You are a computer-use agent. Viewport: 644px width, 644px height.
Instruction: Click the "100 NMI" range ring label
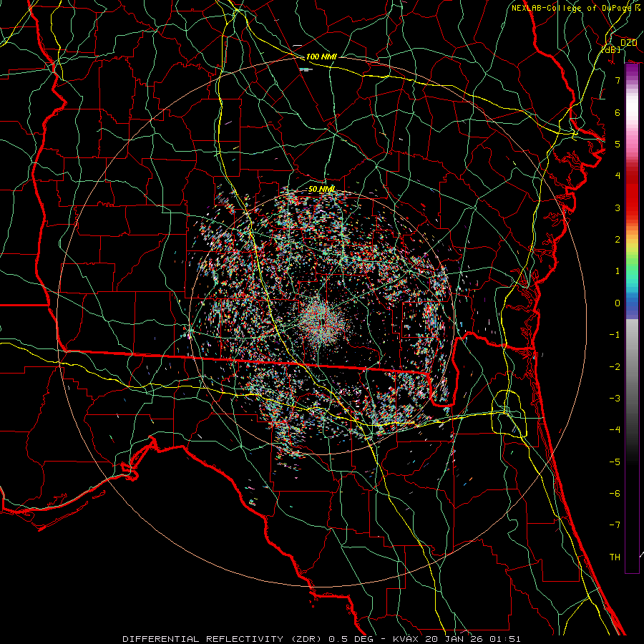[321, 57]
